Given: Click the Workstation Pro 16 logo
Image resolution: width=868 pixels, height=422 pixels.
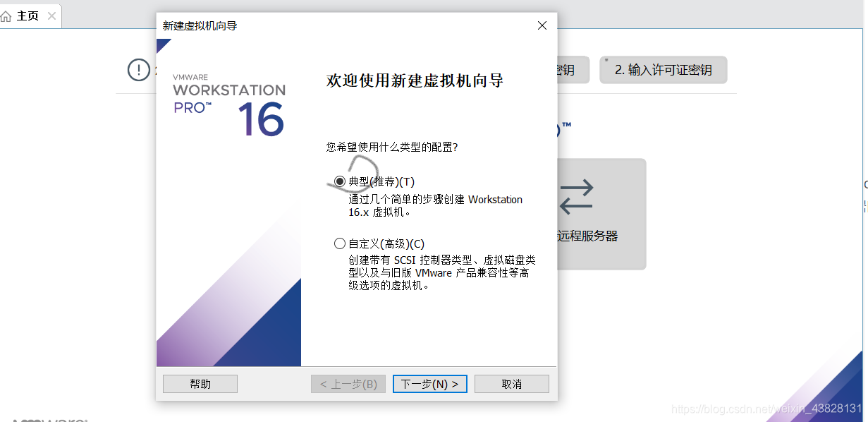Looking at the screenshot, I should pos(229,104).
